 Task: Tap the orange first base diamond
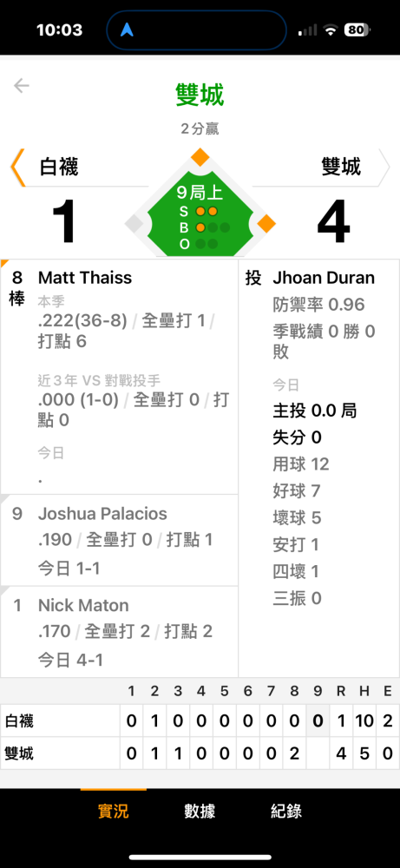pyautogui.click(x=266, y=224)
